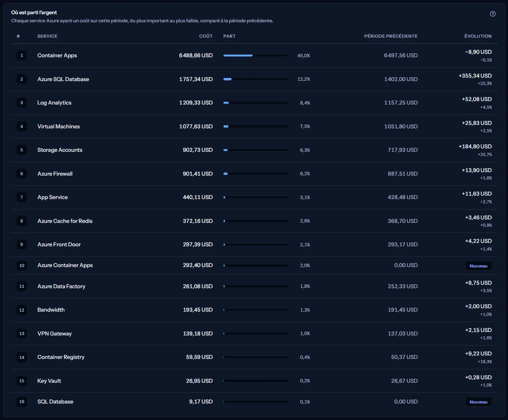Click the PÉRIODE PRÉCÉDENTE column header
The height and width of the screenshot is (420, 508).
(391, 36)
